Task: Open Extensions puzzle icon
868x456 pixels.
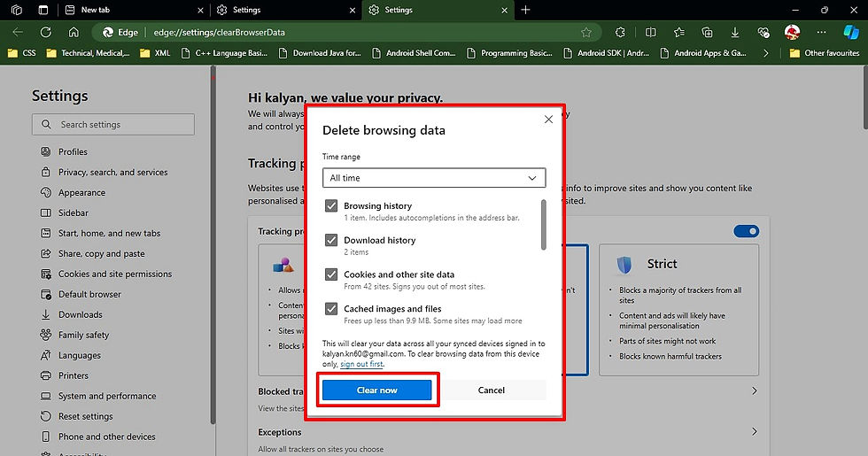Action: pos(620,33)
